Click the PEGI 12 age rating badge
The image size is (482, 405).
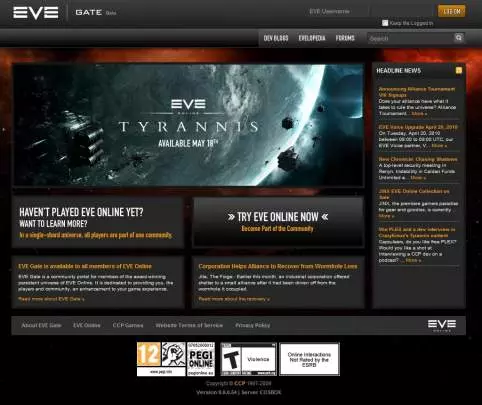click(x=149, y=354)
